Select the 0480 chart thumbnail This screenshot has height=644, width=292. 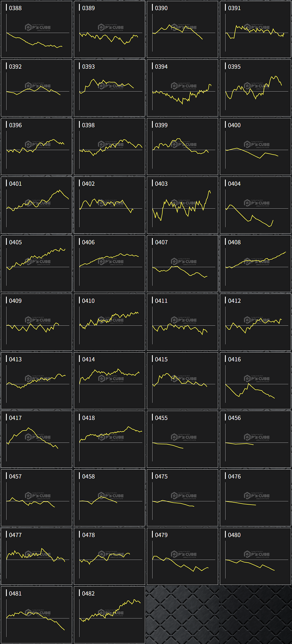click(x=255, y=556)
